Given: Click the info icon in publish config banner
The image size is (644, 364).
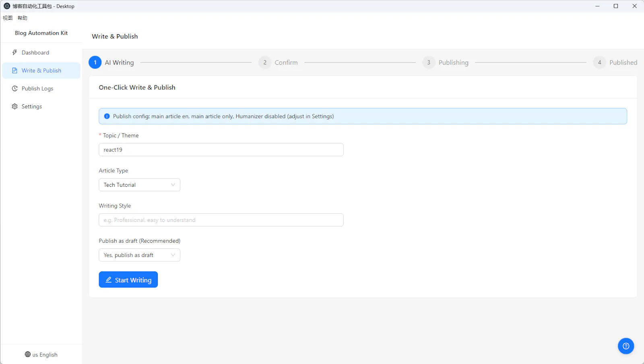Looking at the screenshot, I should 107,116.
